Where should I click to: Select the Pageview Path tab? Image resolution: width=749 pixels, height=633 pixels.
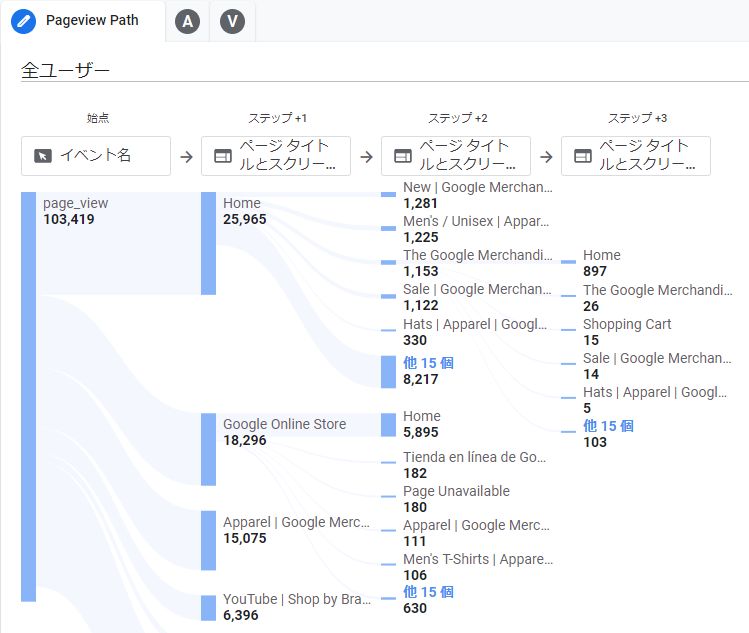(83, 21)
